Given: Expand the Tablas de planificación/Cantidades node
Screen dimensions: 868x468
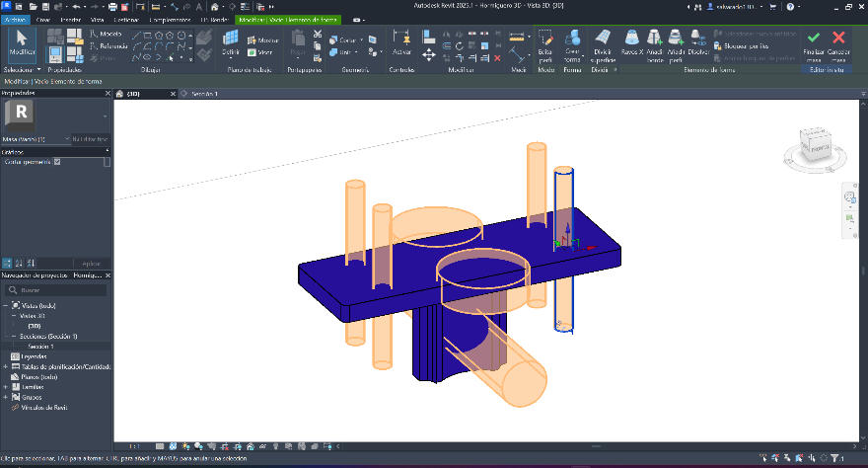Looking at the screenshot, I should pyautogui.click(x=5, y=366).
